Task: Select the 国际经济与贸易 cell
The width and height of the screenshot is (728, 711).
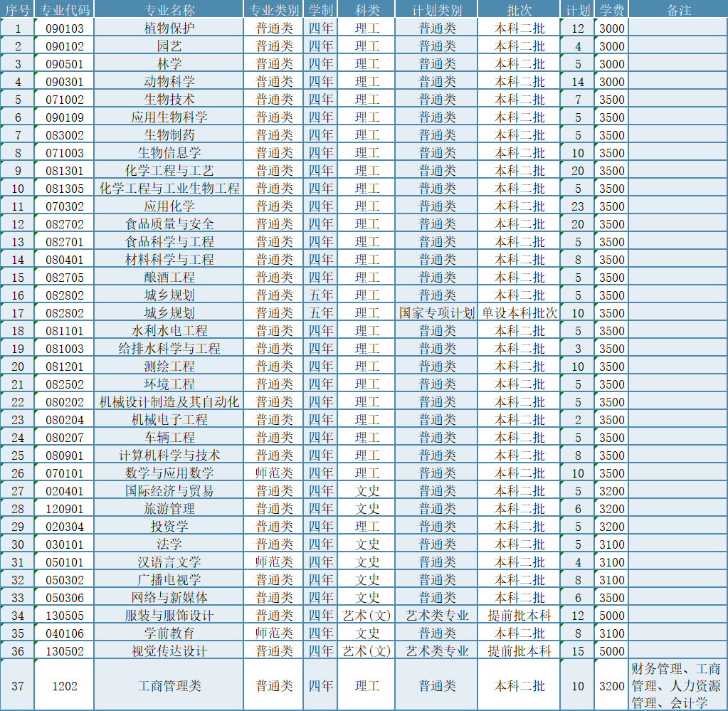Action: click(169, 491)
